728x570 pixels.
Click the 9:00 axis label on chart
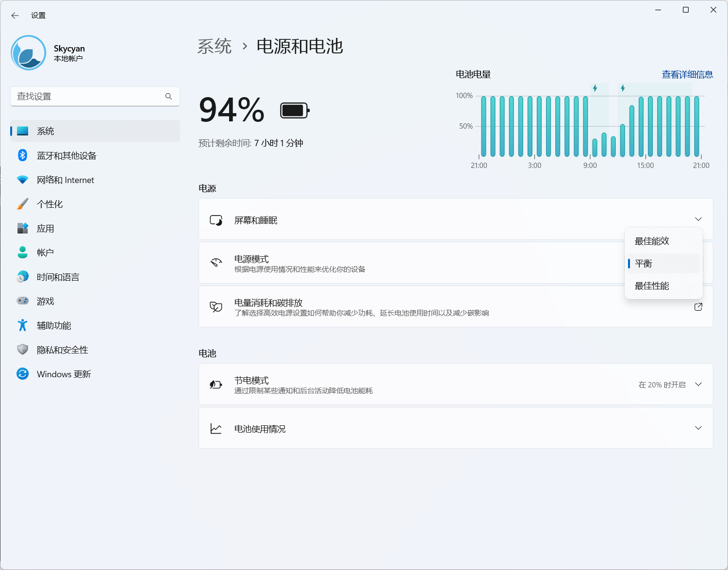point(590,166)
